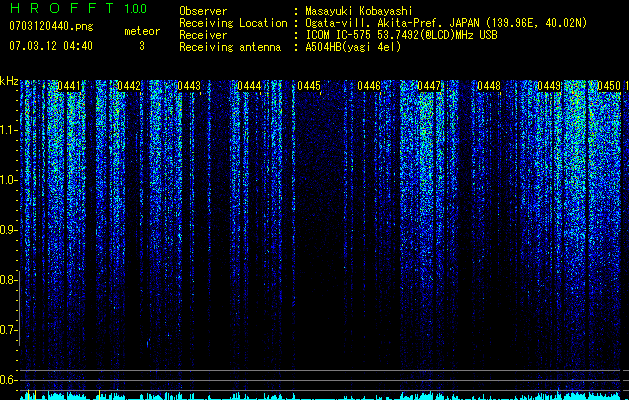The height and width of the screenshot is (400, 629).
Task: Click the meteor count value 3
Action: click(x=142, y=46)
